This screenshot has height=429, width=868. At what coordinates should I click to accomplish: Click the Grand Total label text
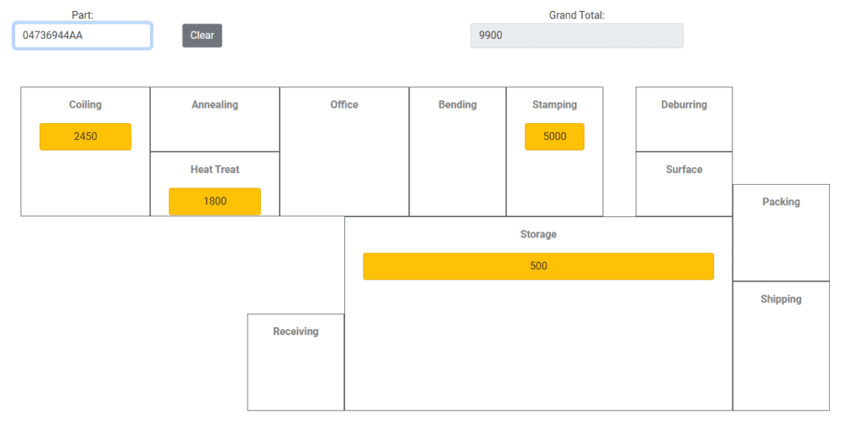click(x=576, y=15)
